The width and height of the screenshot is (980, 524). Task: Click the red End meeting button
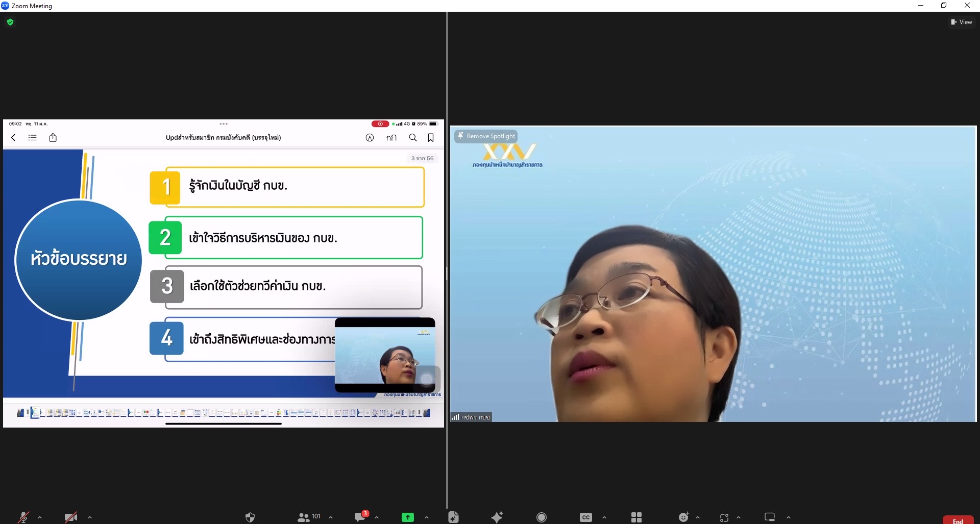[x=958, y=520]
